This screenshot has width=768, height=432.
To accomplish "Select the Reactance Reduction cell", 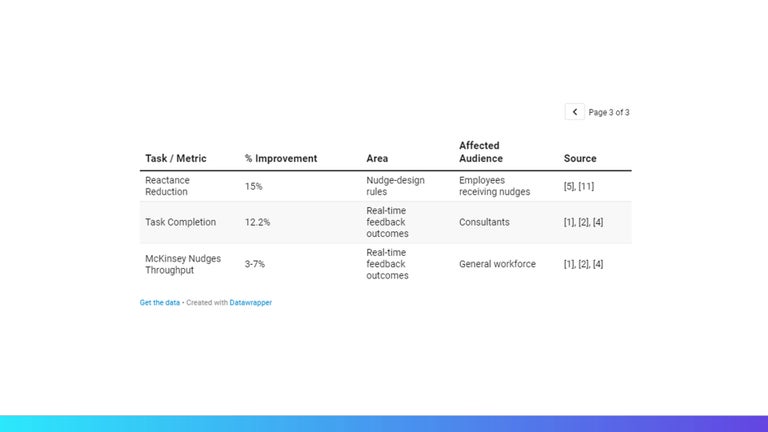I will click(x=167, y=186).
